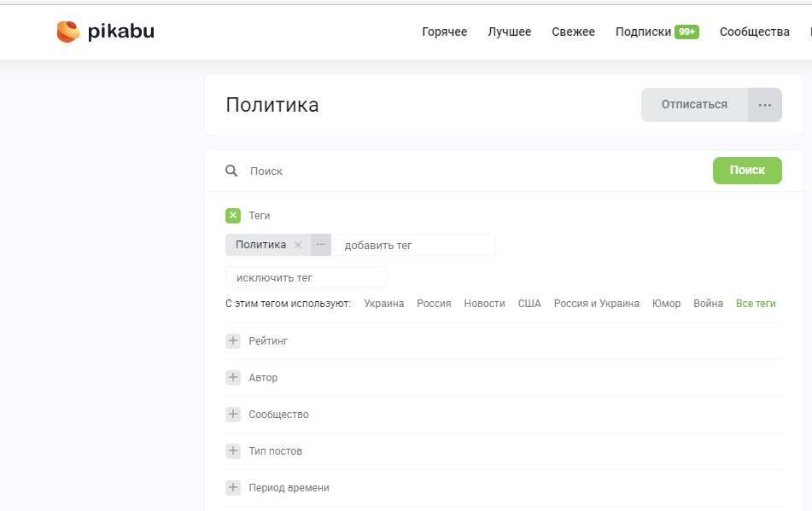Remove the Политика tag with its X icon
Screen dimensions: 812x511
tap(298, 245)
